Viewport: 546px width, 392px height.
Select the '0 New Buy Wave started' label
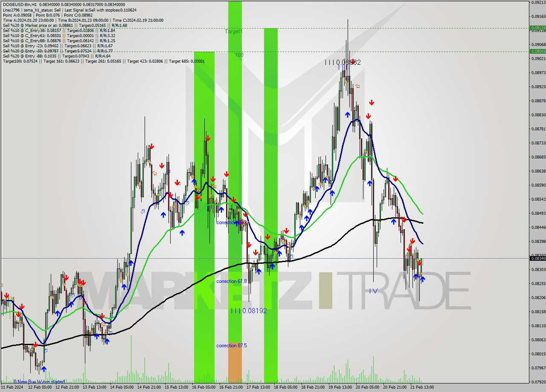[x=39, y=381]
